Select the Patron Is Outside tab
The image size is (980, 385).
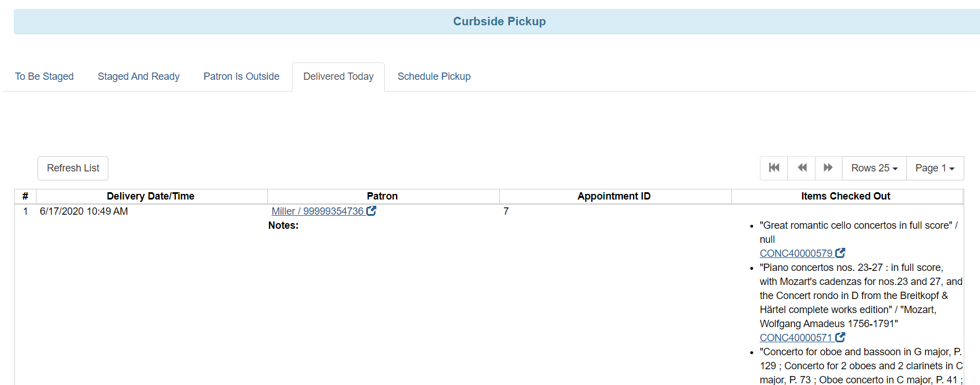(241, 76)
